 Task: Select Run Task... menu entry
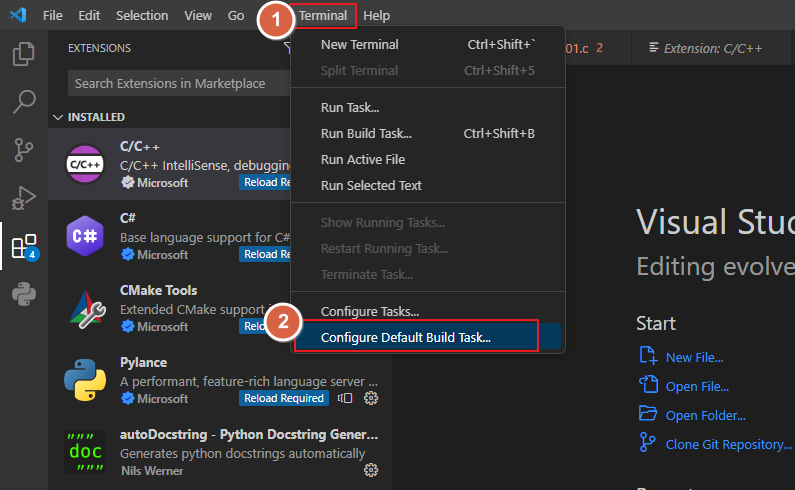click(428, 108)
